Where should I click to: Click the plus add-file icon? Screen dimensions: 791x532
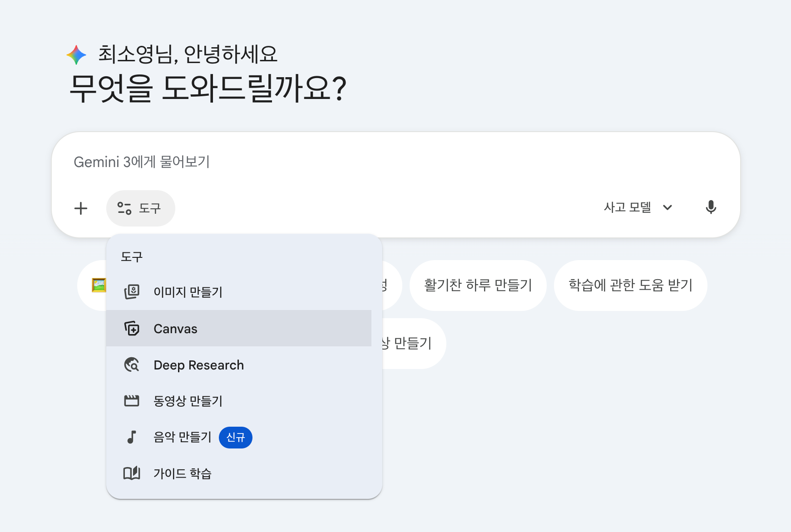pos(81,208)
